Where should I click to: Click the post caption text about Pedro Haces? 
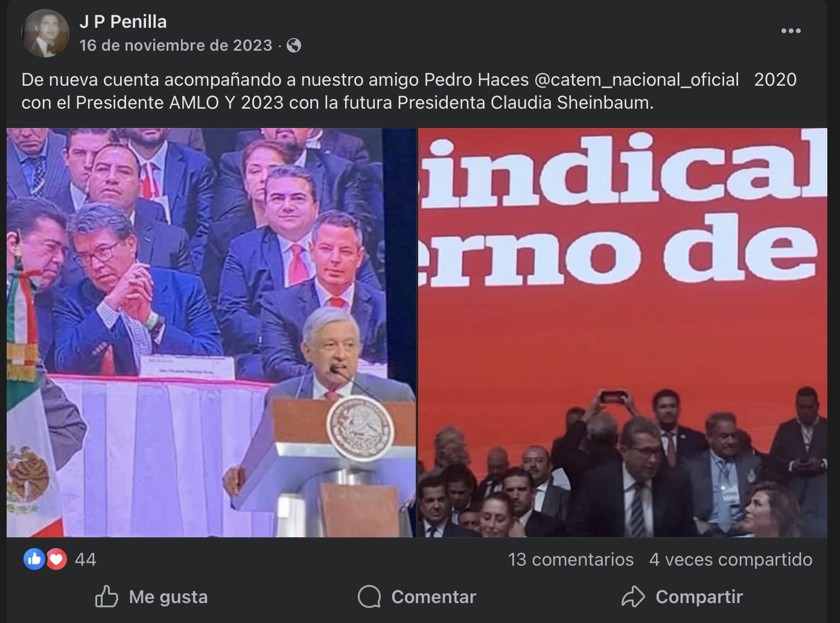409,91
